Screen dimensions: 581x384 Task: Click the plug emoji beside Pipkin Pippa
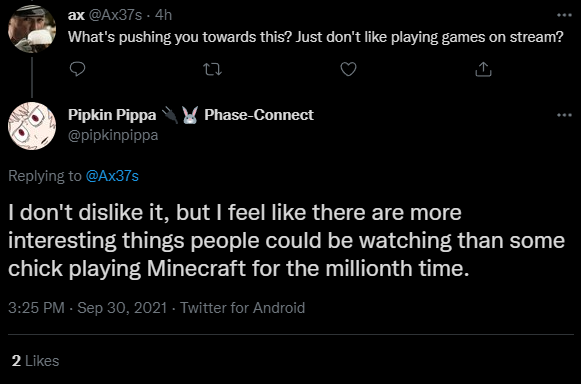point(170,115)
